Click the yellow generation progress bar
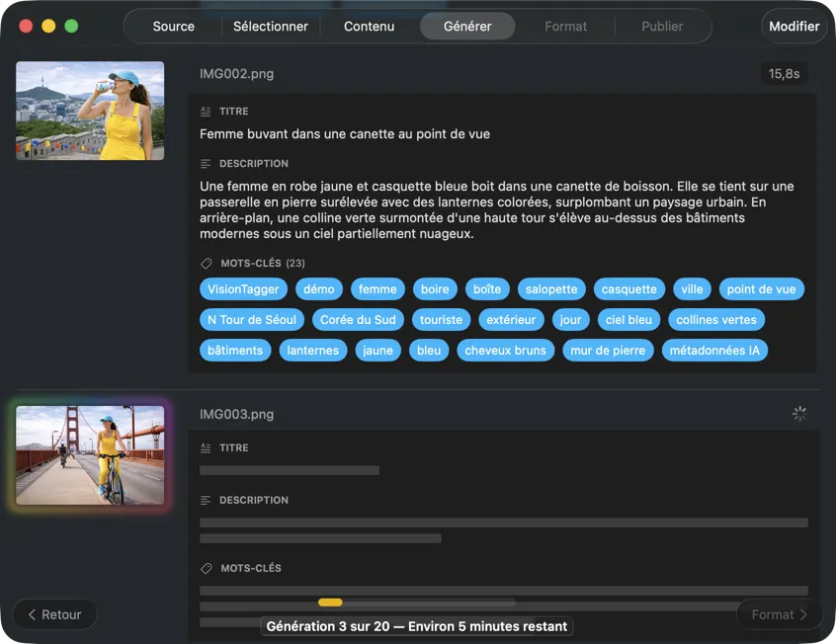Viewport: 836px width, 644px height. click(330, 603)
